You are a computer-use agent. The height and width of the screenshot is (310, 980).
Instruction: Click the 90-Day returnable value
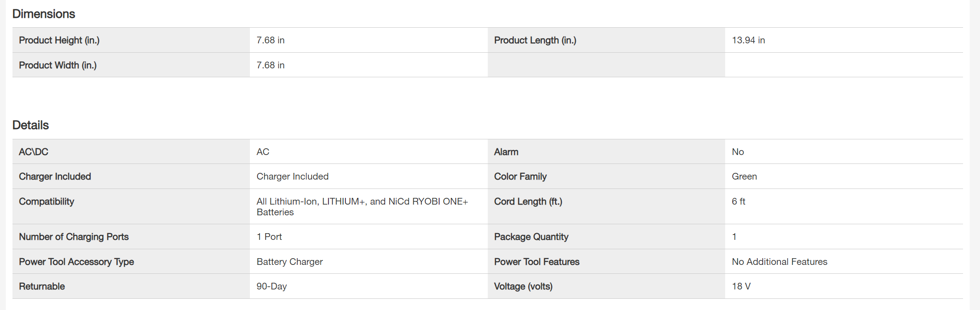click(x=271, y=286)
